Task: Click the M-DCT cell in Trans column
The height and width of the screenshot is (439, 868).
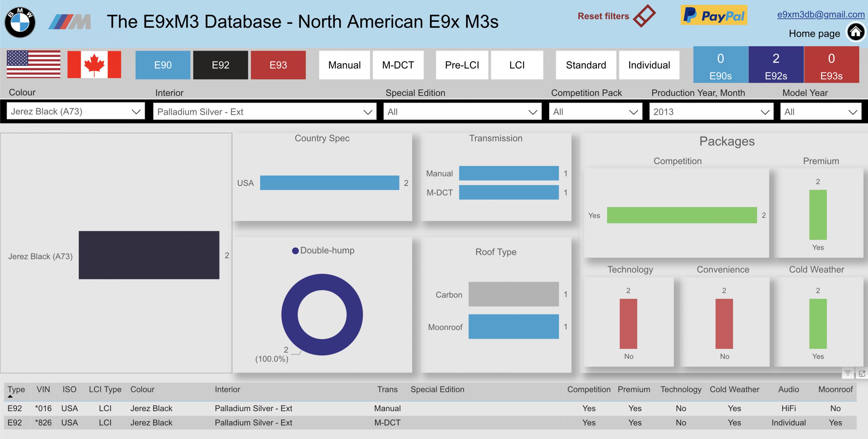Action: point(387,422)
